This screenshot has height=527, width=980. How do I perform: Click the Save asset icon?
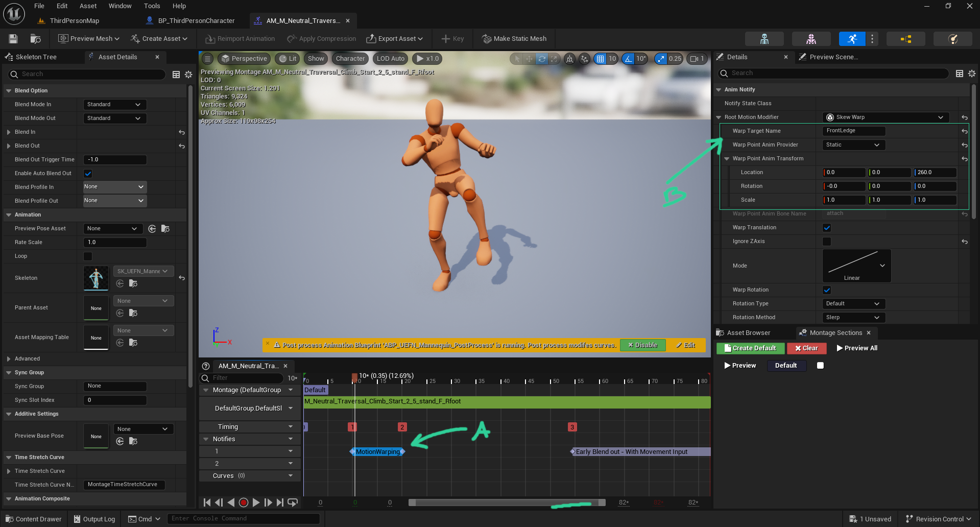(13, 39)
